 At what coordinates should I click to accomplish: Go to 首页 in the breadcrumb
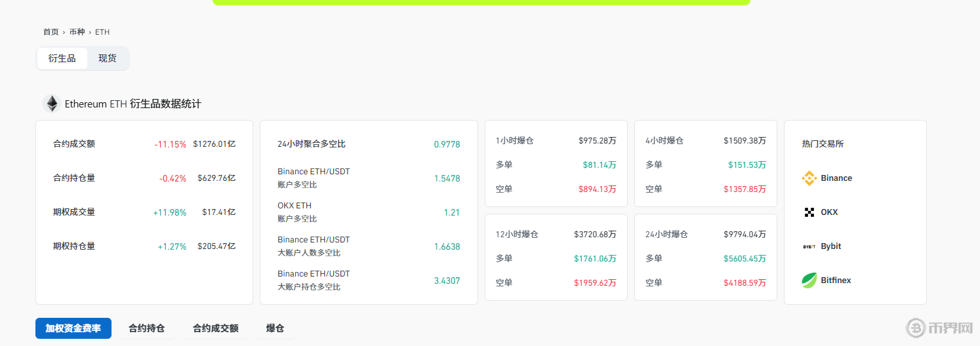(x=51, y=32)
